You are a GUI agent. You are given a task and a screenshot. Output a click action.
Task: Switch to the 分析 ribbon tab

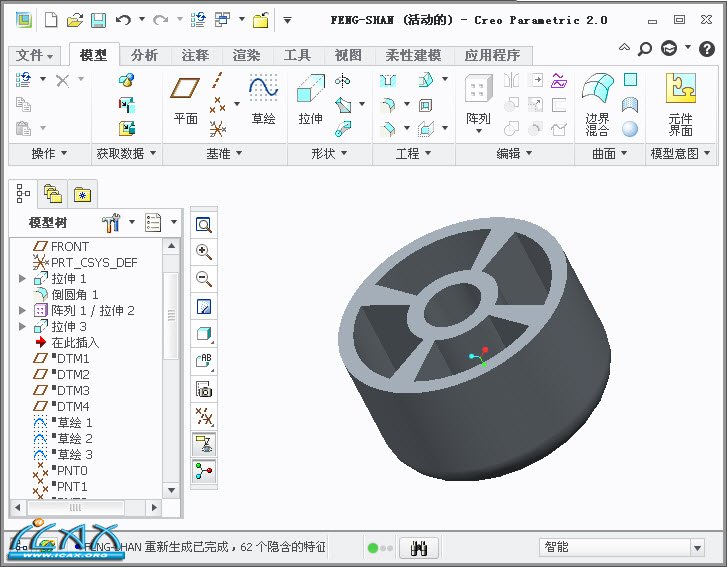(x=144, y=55)
